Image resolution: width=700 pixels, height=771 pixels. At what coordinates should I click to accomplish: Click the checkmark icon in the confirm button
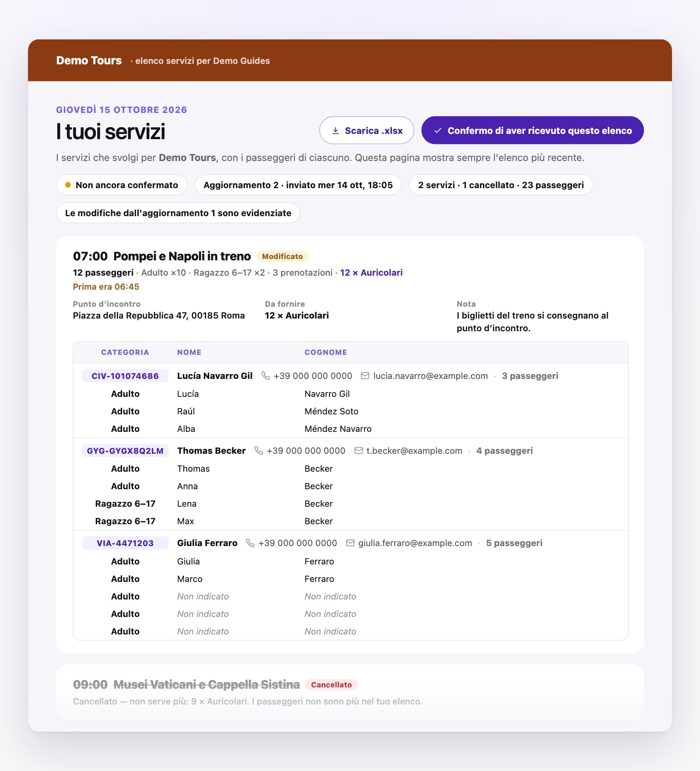click(437, 131)
